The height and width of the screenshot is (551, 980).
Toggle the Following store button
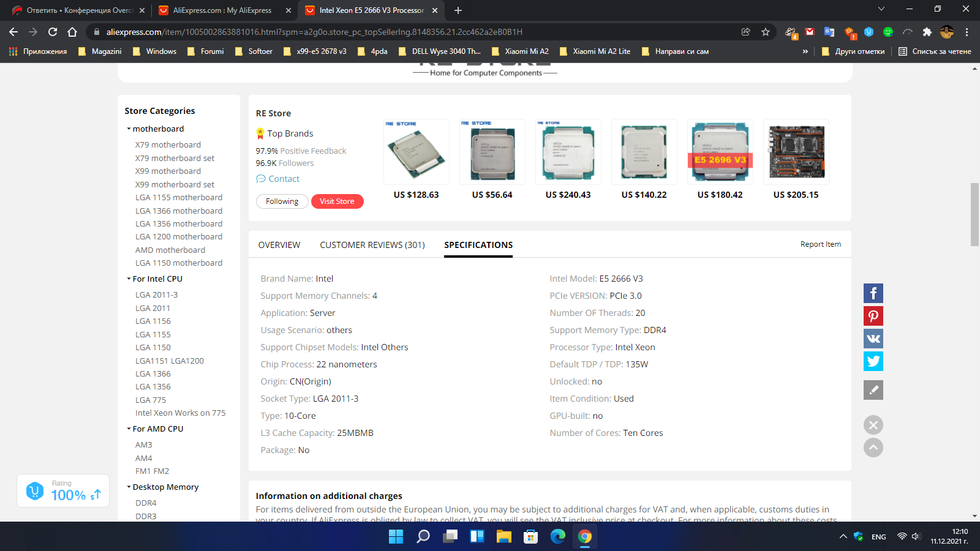pos(282,201)
